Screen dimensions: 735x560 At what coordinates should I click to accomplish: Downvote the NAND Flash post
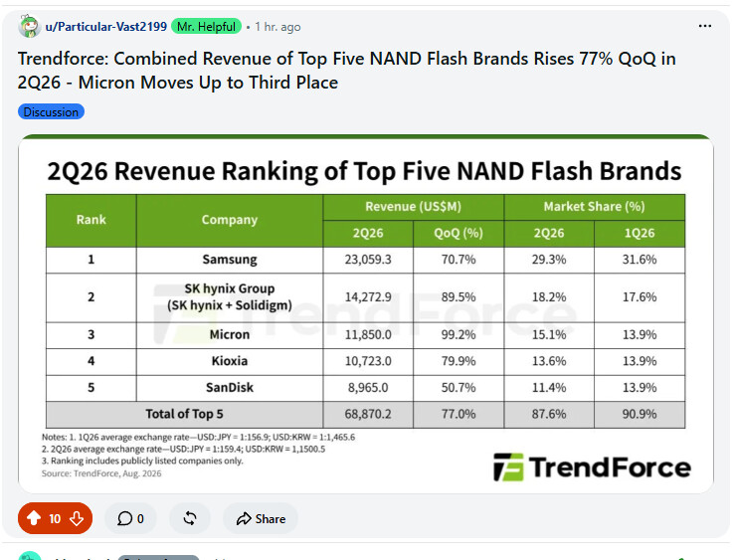(77, 518)
